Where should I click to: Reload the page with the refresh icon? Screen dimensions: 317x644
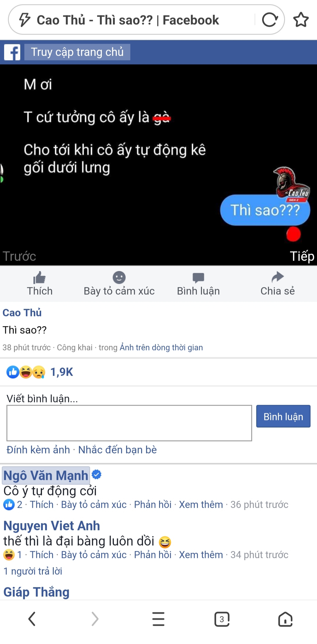270,20
